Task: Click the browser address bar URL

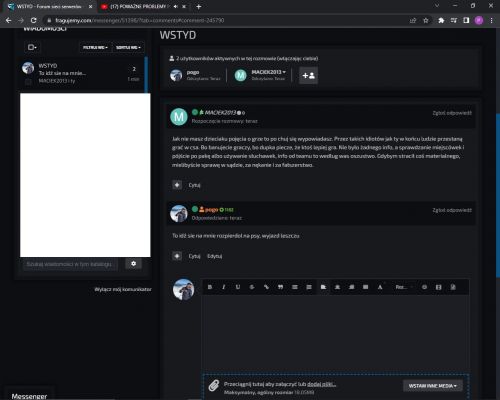Action: (x=140, y=20)
